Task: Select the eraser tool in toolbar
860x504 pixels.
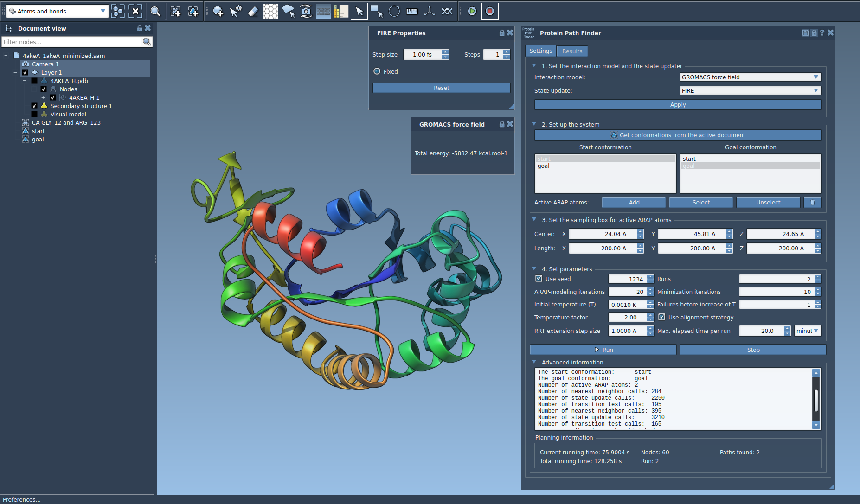Action: [x=253, y=11]
